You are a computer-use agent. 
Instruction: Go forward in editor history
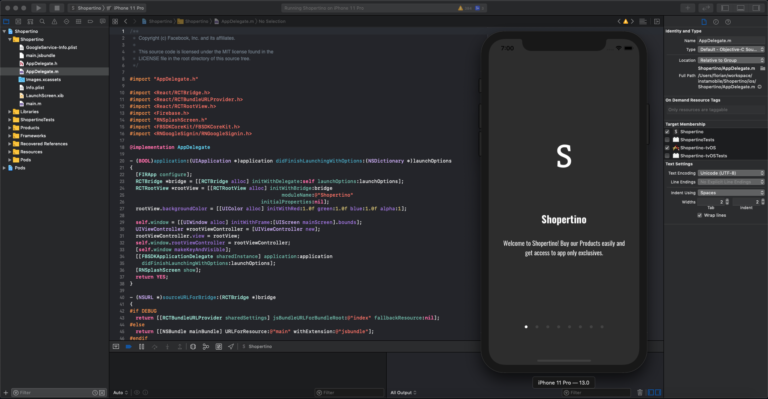pyautogui.click(x=134, y=22)
